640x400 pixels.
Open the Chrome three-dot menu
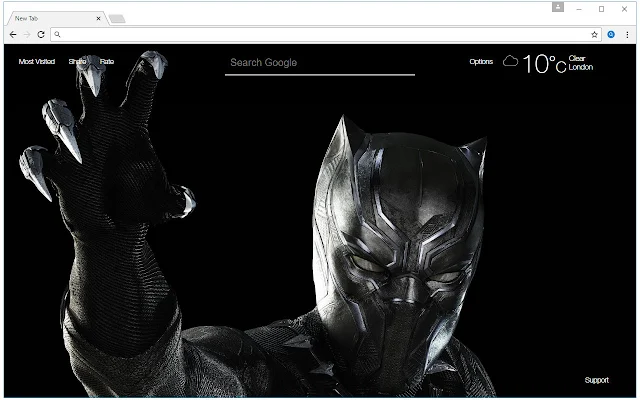click(x=627, y=35)
